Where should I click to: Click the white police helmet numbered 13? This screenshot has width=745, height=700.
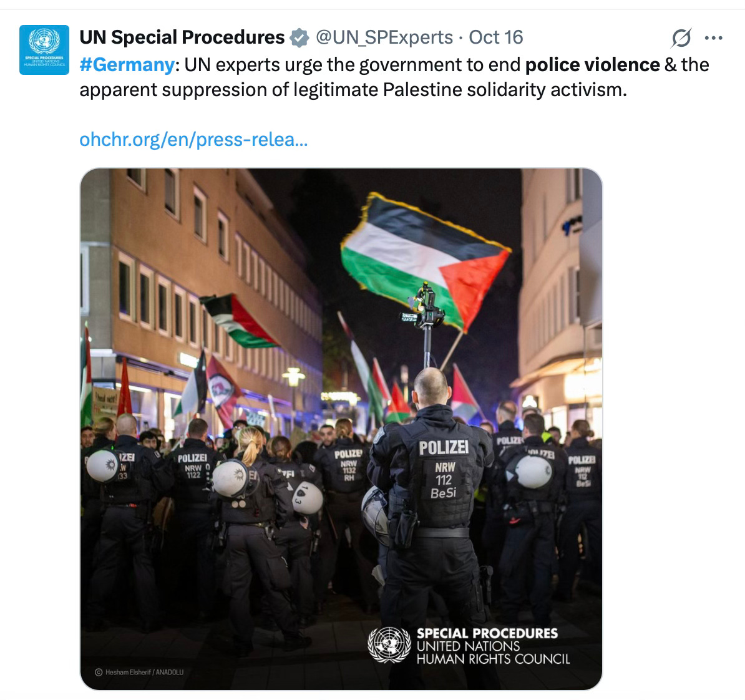308,498
